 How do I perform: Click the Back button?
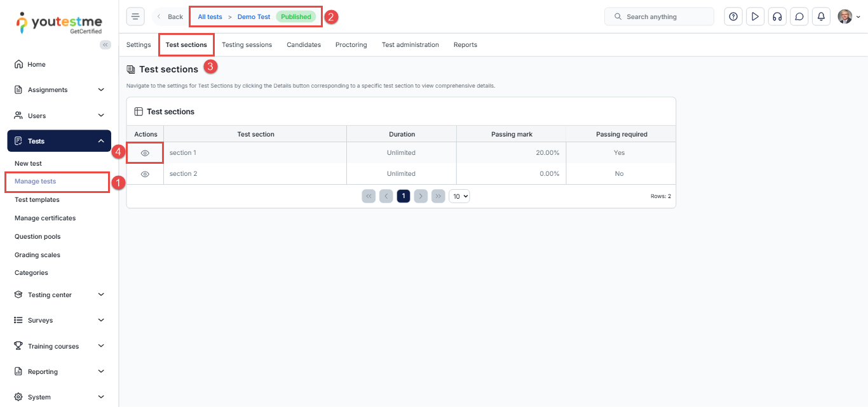click(170, 17)
